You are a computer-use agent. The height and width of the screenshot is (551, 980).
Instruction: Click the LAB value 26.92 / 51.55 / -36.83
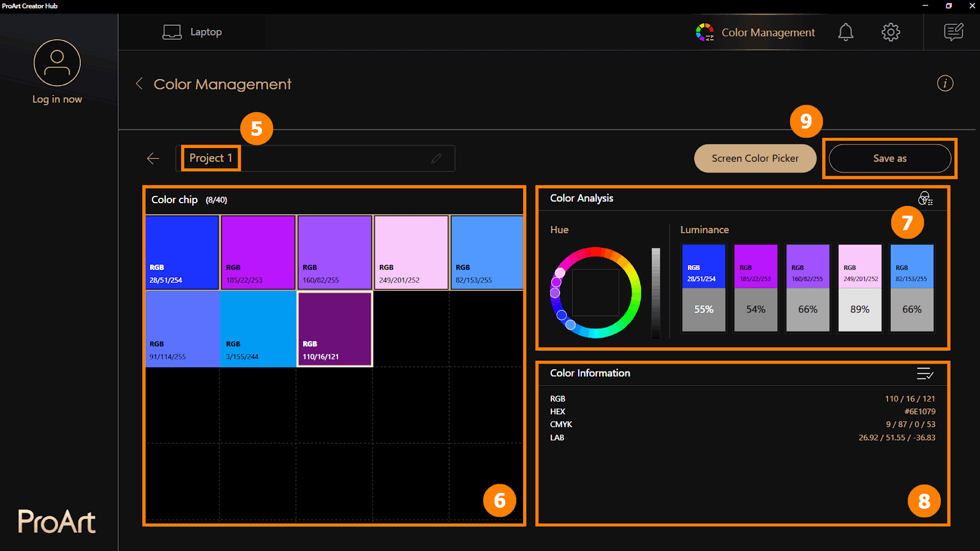coord(897,438)
